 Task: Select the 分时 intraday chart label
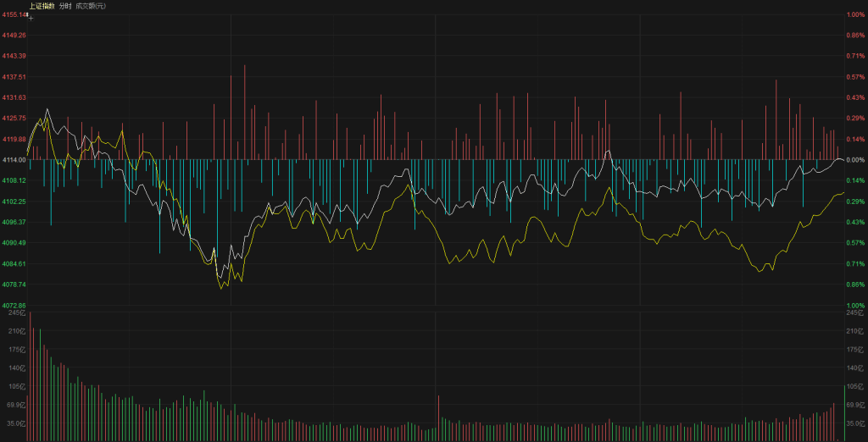(x=65, y=6)
